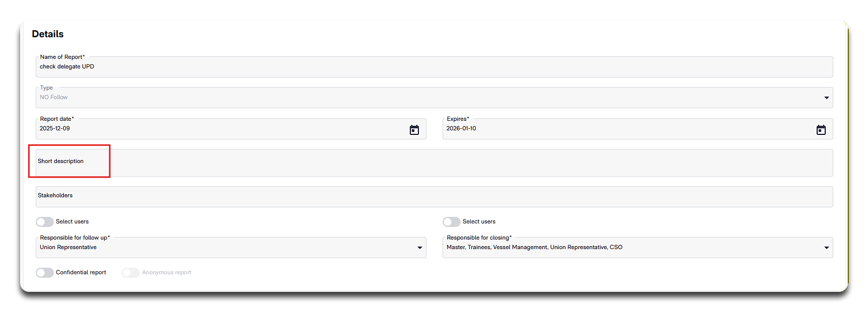Click the Details section heading
The height and width of the screenshot is (312, 868).
48,34
